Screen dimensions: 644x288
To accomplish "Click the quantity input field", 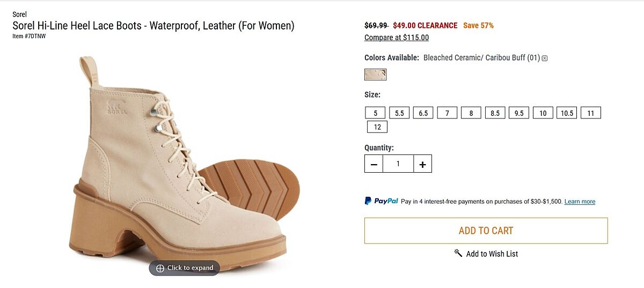I will tap(398, 164).
